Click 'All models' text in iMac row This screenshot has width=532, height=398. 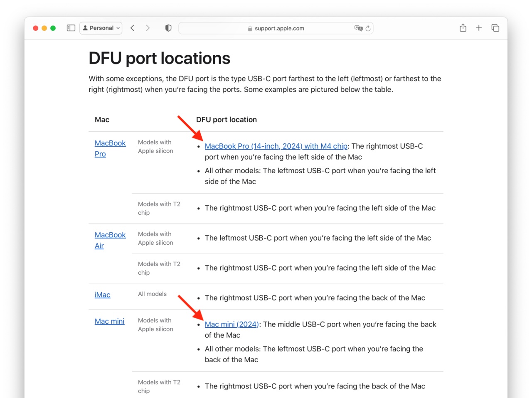[x=152, y=294]
